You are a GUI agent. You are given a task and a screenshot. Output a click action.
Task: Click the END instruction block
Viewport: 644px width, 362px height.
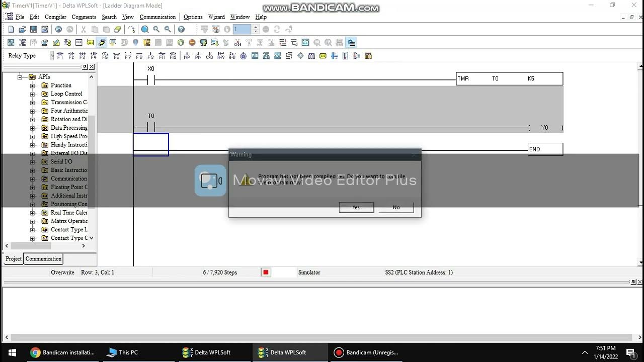(545, 149)
